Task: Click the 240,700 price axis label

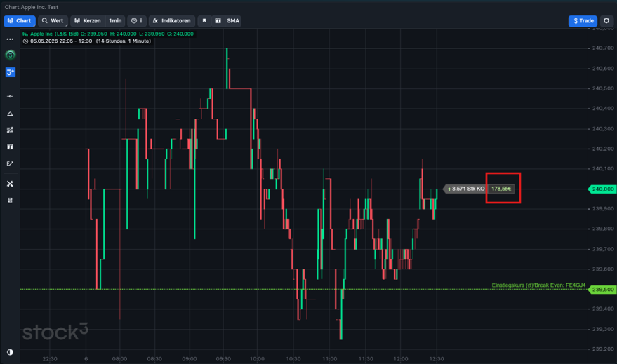Action: coord(603,48)
